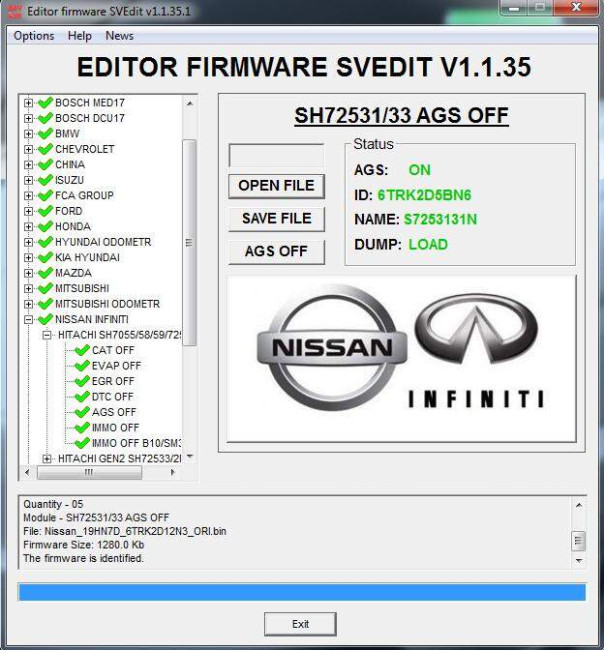Click the checkmark icon beside EGR OFF

click(x=82, y=381)
